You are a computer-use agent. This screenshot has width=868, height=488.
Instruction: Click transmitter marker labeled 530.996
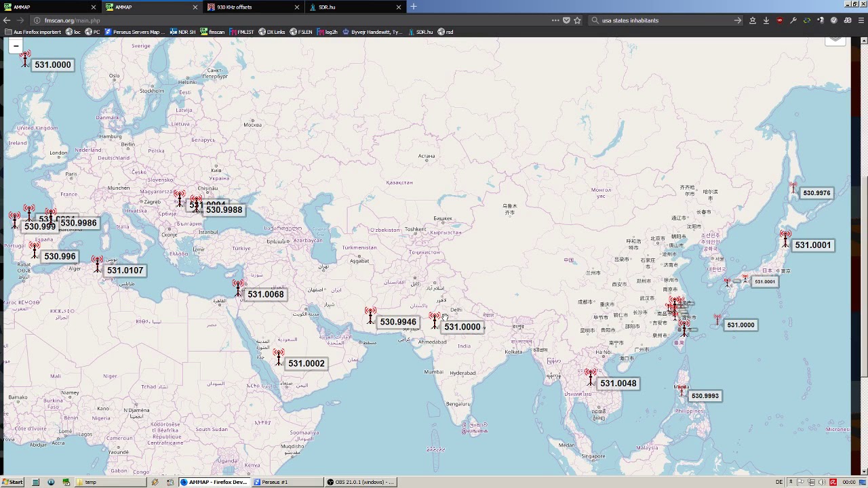pyautogui.click(x=35, y=250)
